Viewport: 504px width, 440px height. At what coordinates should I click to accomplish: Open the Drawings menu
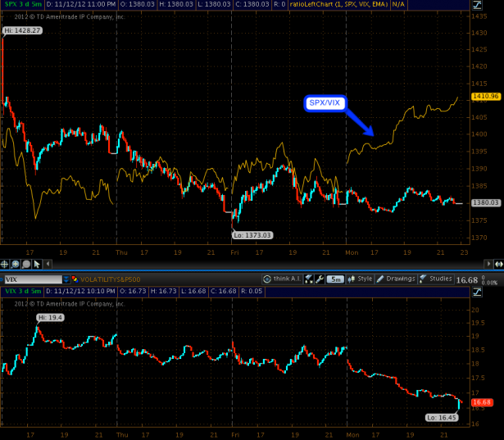tap(397, 279)
